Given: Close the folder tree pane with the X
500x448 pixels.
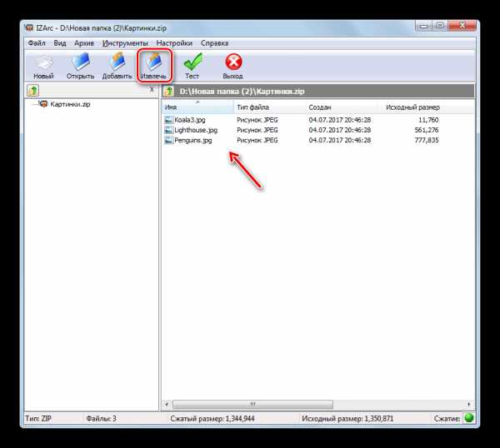Looking at the screenshot, I should click(152, 90).
